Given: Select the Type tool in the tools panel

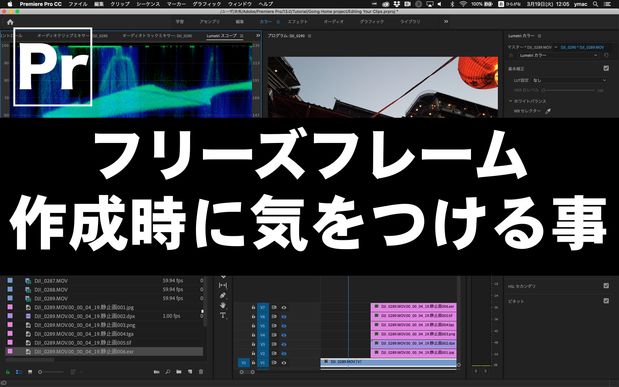Looking at the screenshot, I should 223,315.
